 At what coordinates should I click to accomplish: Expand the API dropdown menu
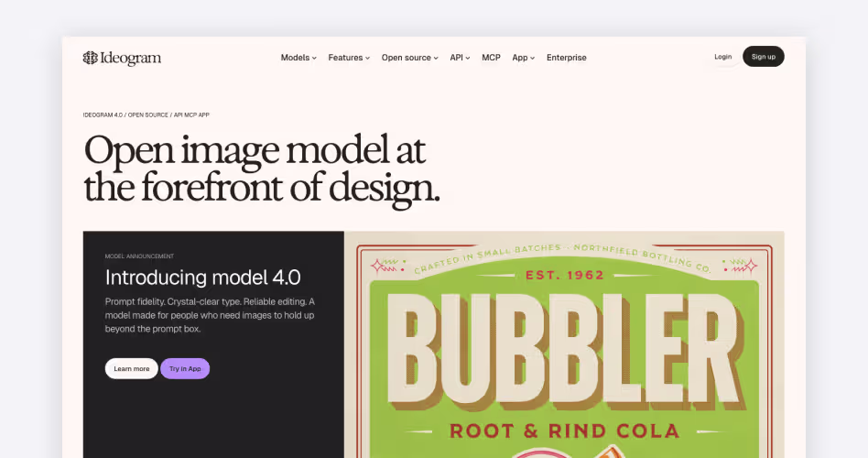(x=460, y=58)
